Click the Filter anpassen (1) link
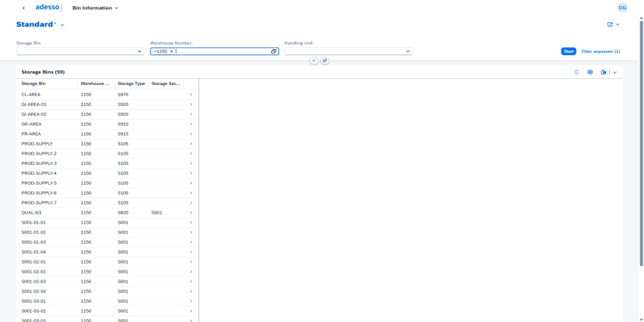The width and height of the screenshot is (644, 322). point(600,52)
